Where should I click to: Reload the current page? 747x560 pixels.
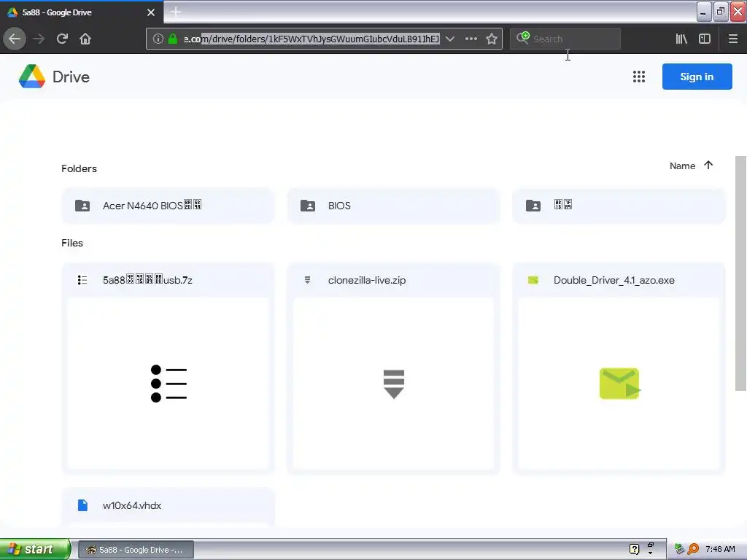click(x=62, y=39)
